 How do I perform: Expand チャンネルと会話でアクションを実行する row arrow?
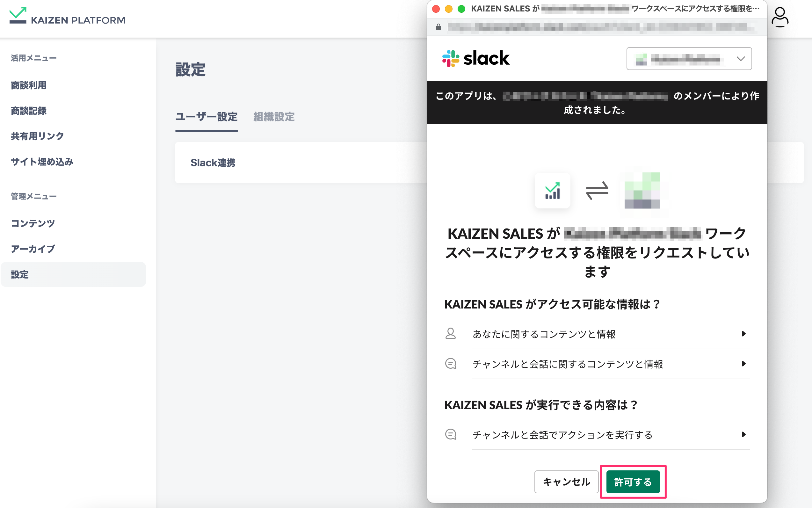pyautogui.click(x=743, y=434)
